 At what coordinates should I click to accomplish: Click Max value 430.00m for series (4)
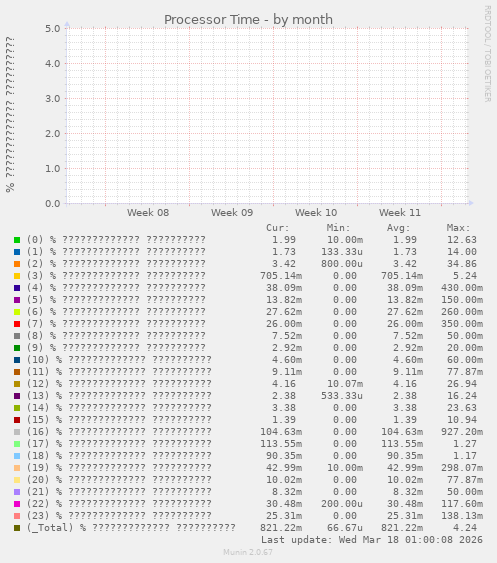click(462, 288)
